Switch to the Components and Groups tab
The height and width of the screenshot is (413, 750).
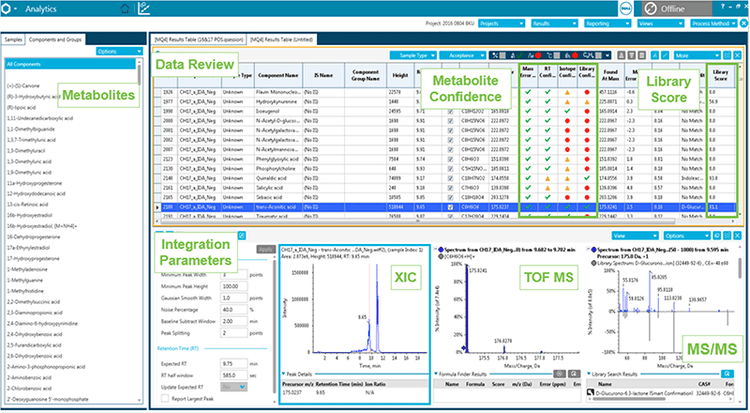click(54, 38)
